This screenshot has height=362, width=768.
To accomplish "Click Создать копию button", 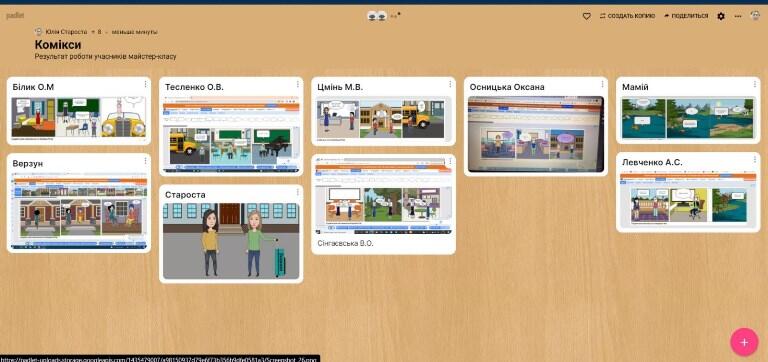I will tap(627, 16).
